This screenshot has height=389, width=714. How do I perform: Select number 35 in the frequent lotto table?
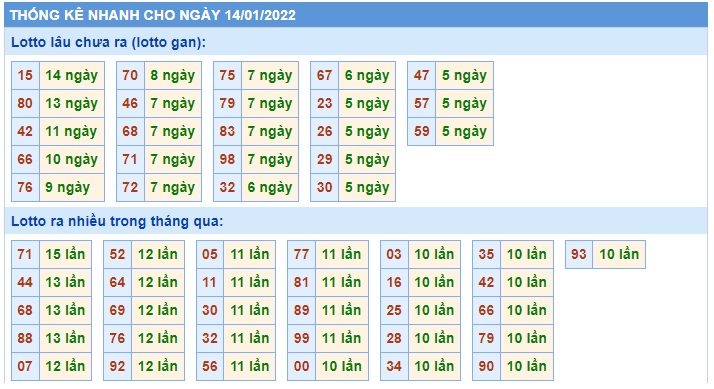coord(486,254)
